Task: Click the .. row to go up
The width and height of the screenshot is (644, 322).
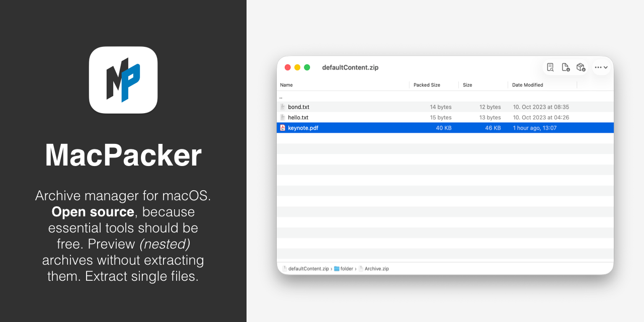Action: (352, 96)
